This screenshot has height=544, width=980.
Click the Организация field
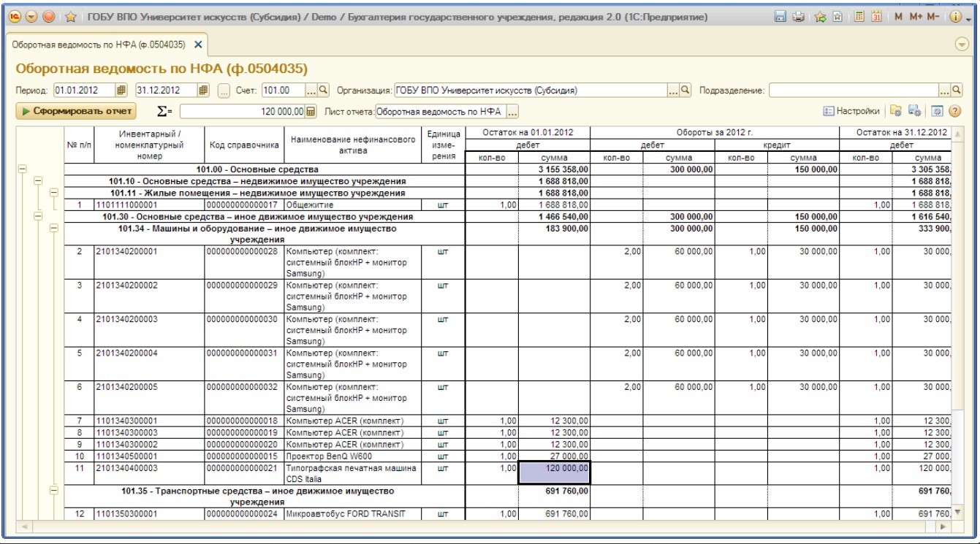click(x=530, y=91)
